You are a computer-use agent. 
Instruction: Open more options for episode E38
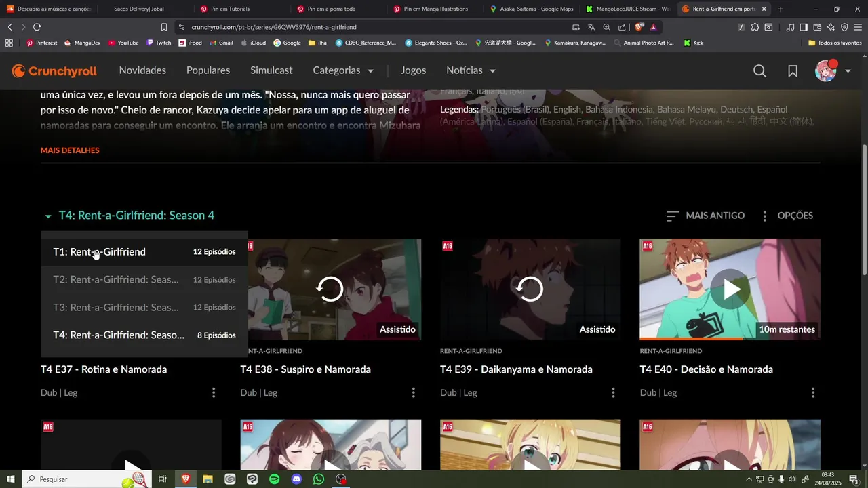click(x=414, y=392)
